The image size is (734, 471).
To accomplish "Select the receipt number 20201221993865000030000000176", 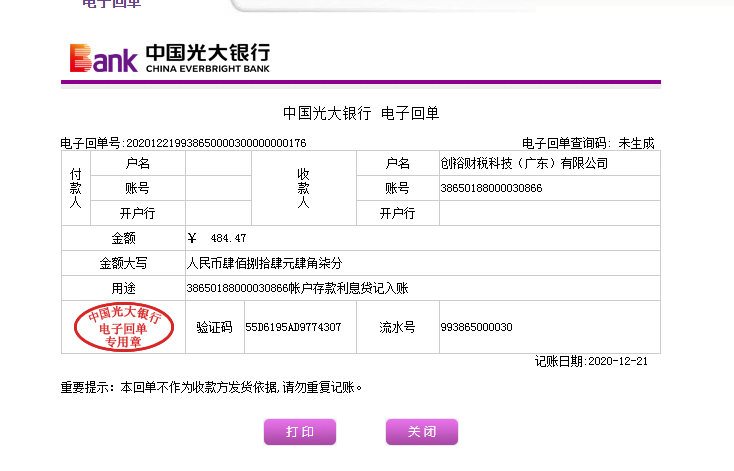I will [x=216, y=143].
